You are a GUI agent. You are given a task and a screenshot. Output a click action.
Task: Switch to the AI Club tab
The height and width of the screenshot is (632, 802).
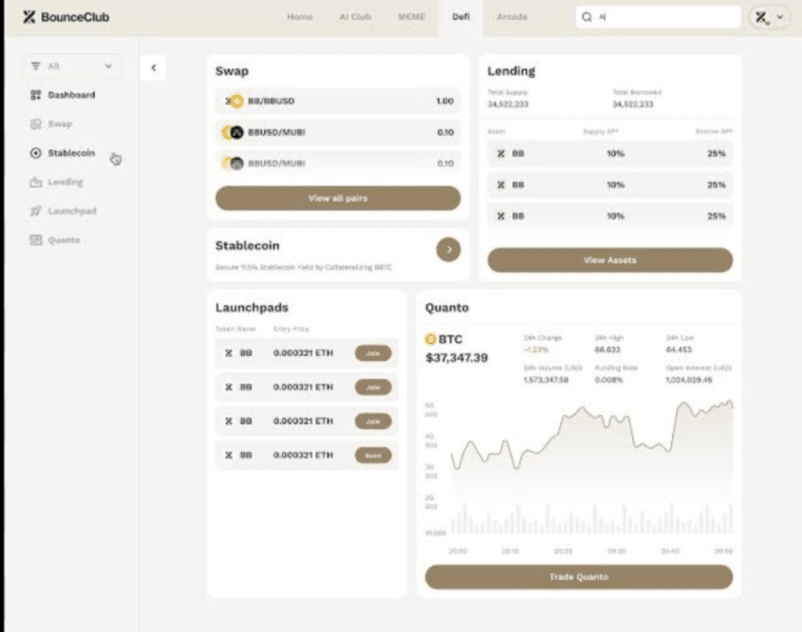(355, 17)
